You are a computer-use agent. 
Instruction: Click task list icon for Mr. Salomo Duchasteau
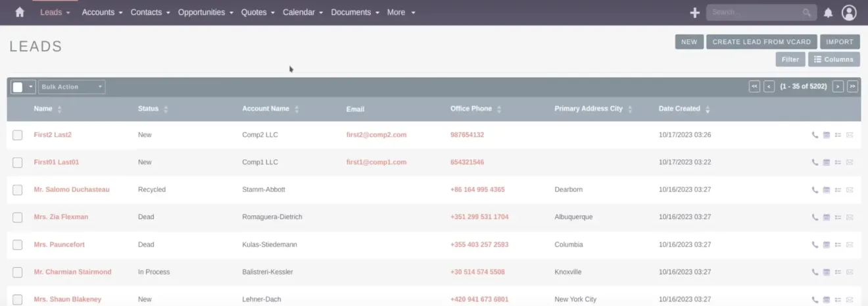838,190
